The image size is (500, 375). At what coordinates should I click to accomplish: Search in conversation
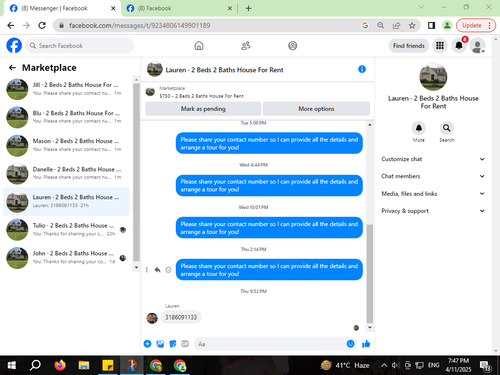tap(447, 128)
